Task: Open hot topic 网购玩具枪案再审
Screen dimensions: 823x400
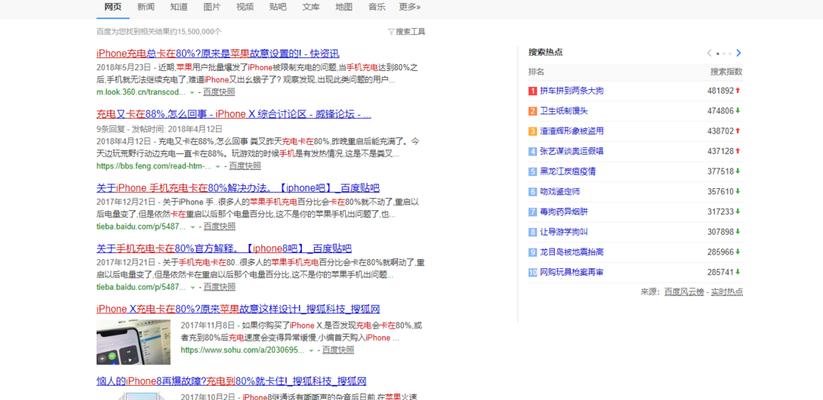Action: coord(572,272)
